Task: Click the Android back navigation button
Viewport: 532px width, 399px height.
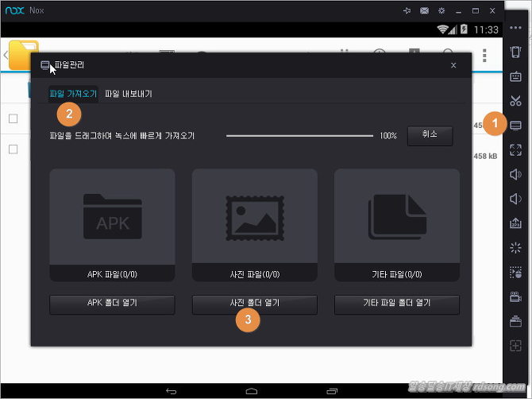Action: click(172, 391)
